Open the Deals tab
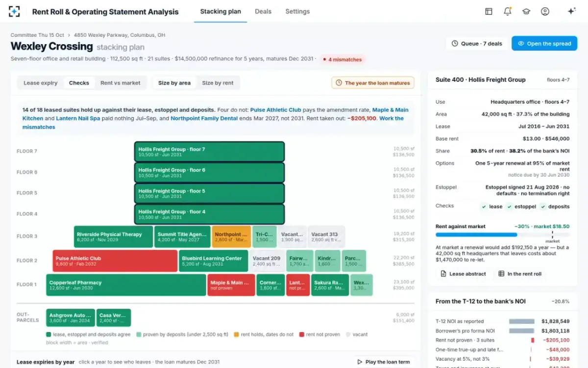The image size is (588, 368). [263, 11]
